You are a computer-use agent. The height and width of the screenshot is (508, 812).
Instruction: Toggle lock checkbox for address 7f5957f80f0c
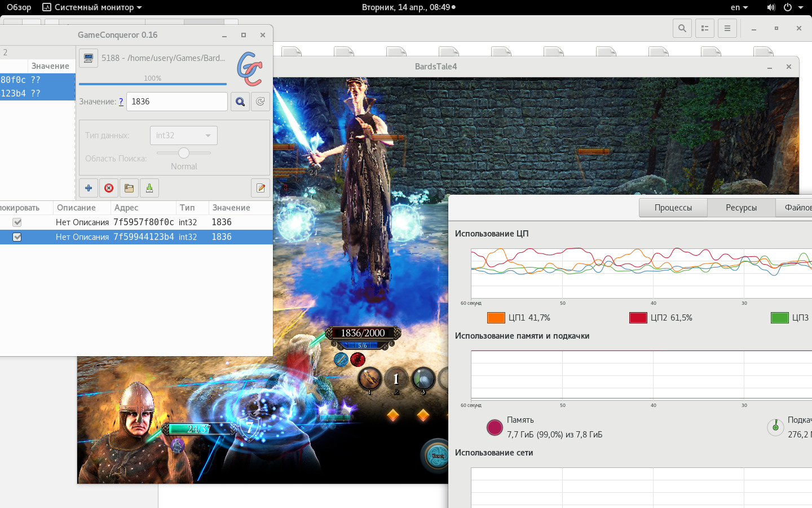[17, 222]
